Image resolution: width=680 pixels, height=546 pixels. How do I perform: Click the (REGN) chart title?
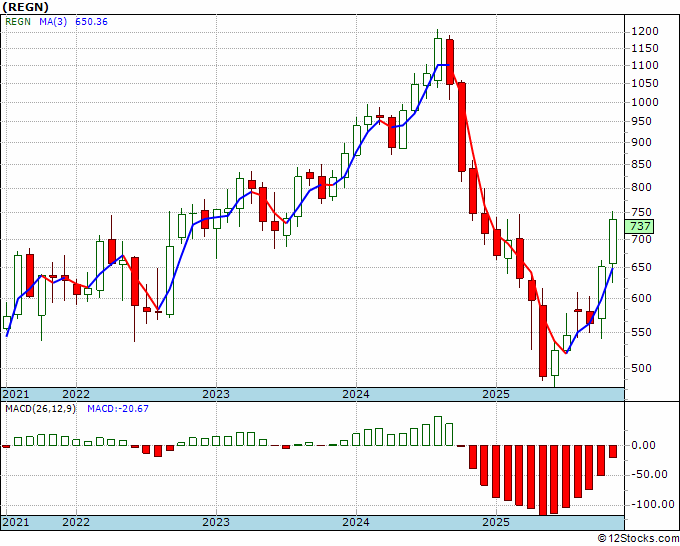point(26,7)
